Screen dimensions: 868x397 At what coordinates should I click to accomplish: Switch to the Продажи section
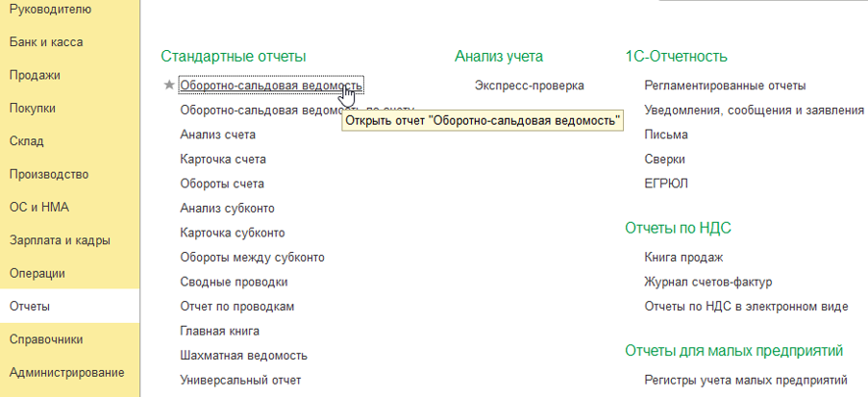(35, 75)
